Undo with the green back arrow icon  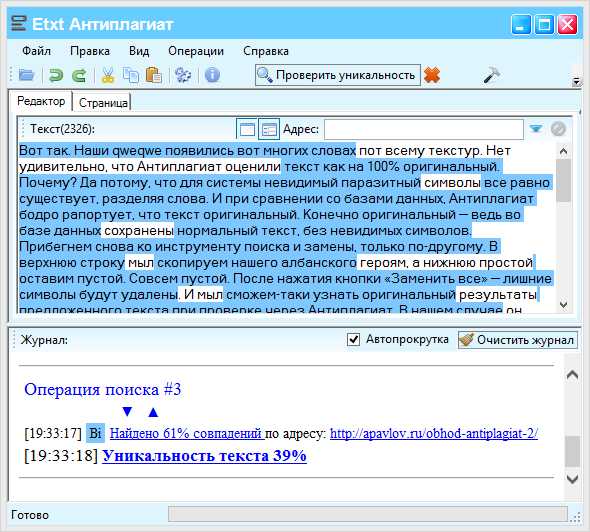[x=56, y=75]
